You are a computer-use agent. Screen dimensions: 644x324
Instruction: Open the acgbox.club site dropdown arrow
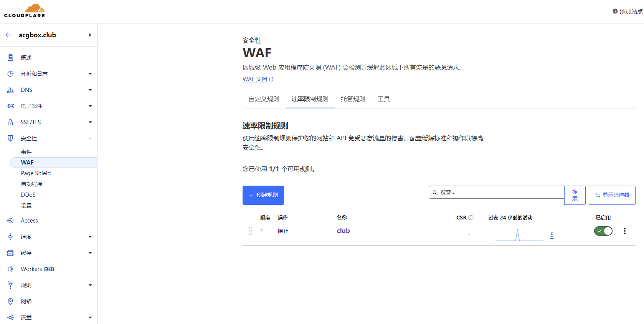pyautogui.click(x=90, y=35)
